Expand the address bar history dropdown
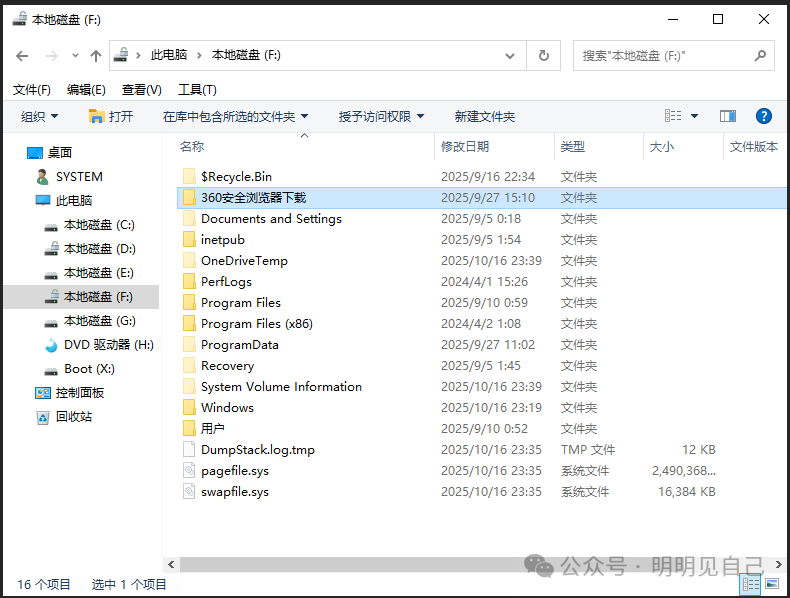The width and height of the screenshot is (790, 598). (515, 56)
